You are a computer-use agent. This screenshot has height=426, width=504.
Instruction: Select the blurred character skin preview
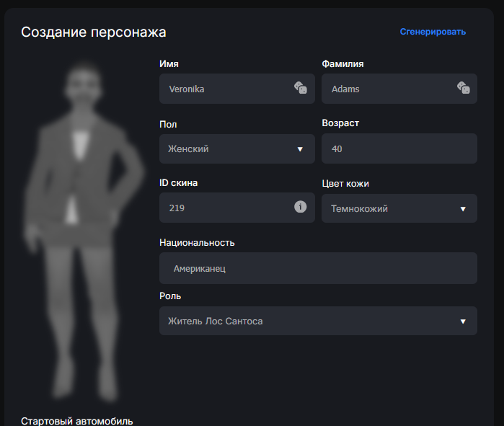pyautogui.click(x=84, y=231)
